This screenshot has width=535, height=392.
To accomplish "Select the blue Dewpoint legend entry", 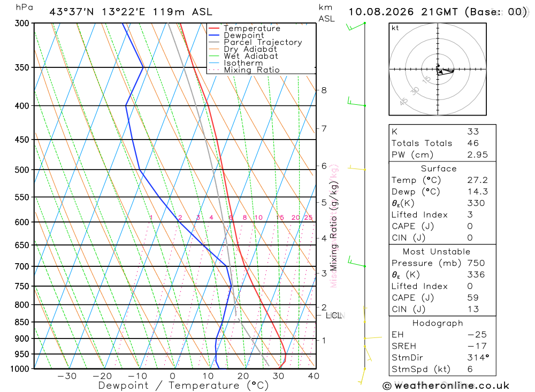I will [x=236, y=35].
